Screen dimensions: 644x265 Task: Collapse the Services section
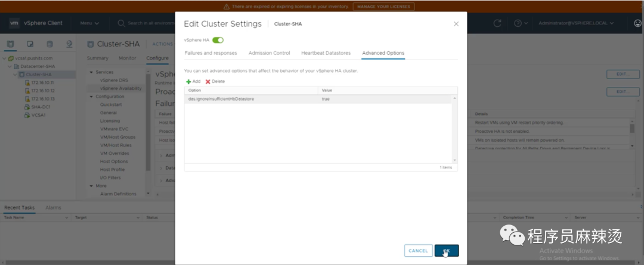91,72
